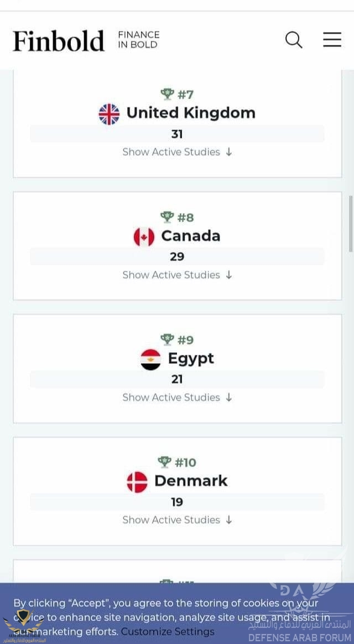Show Active Studies for Denmark

[177, 519]
